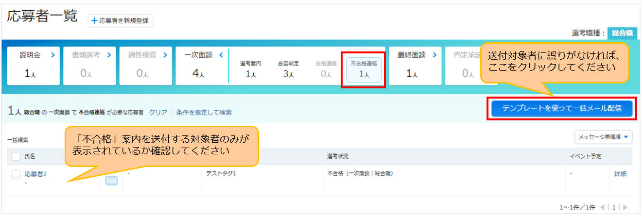Open the mail icon for 応募者2

click(x=112, y=181)
